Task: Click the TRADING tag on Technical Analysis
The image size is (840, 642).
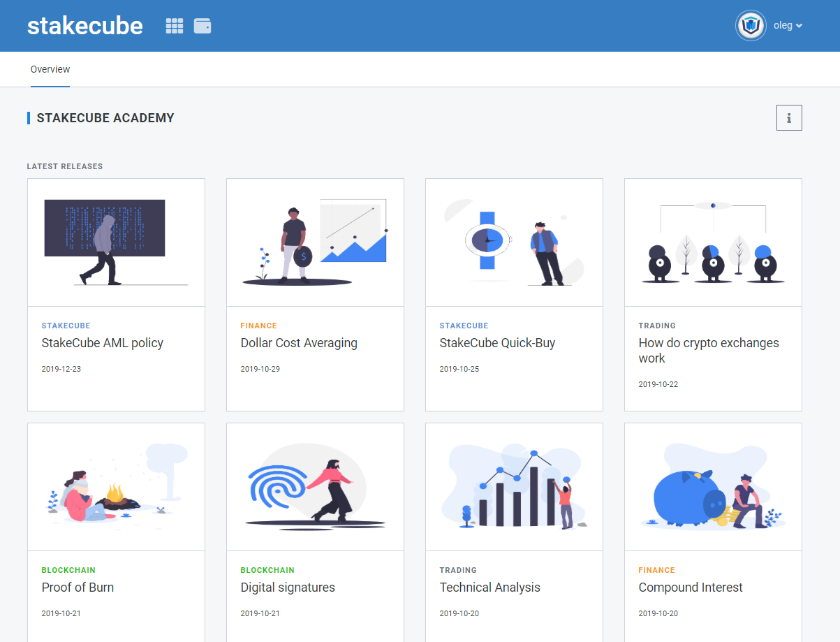Action: (458, 570)
